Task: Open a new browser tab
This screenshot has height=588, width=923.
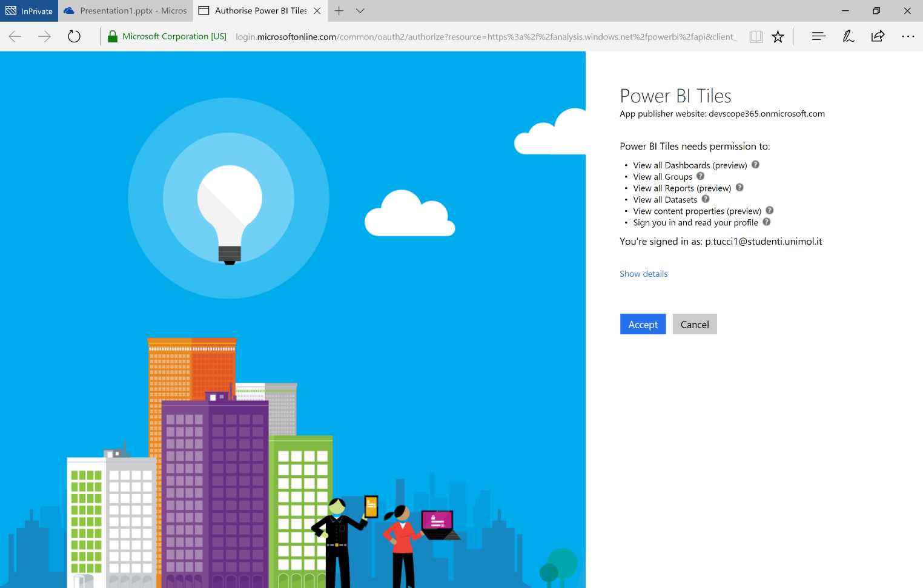Action: point(339,10)
